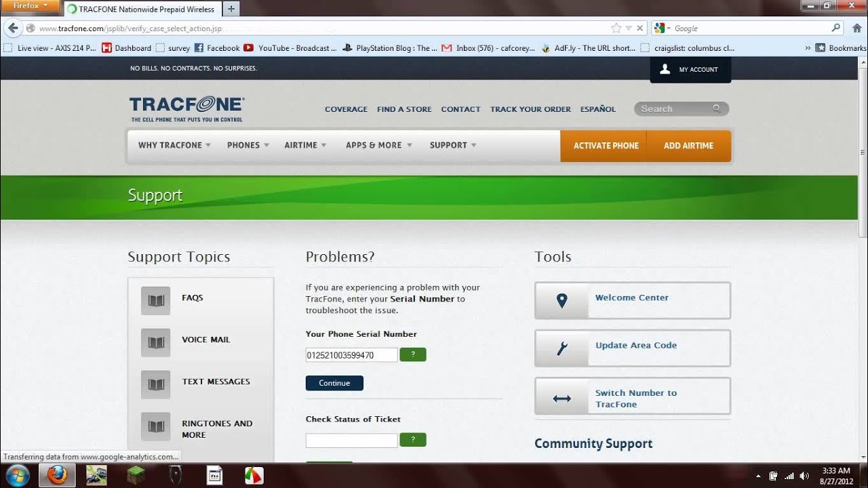Click the ticket status help question mark
The width and height of the screenshot is (868, 488).
(x=413, y=440)
